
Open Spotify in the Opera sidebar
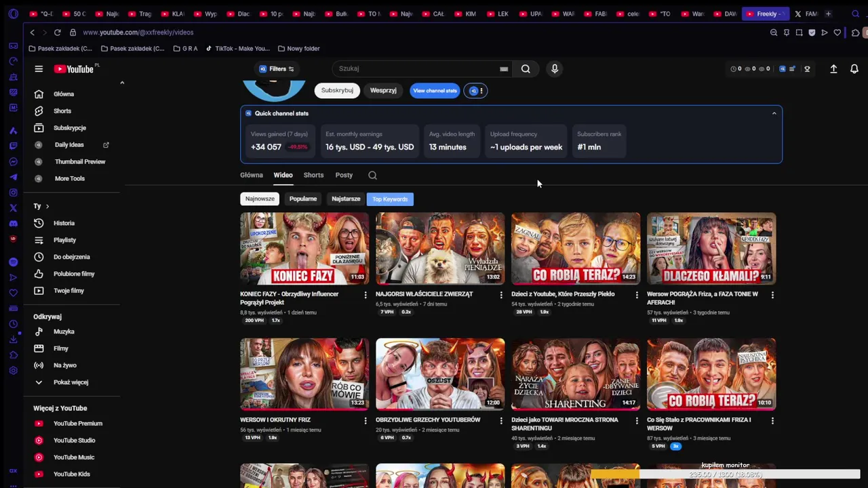coord(13,262)
